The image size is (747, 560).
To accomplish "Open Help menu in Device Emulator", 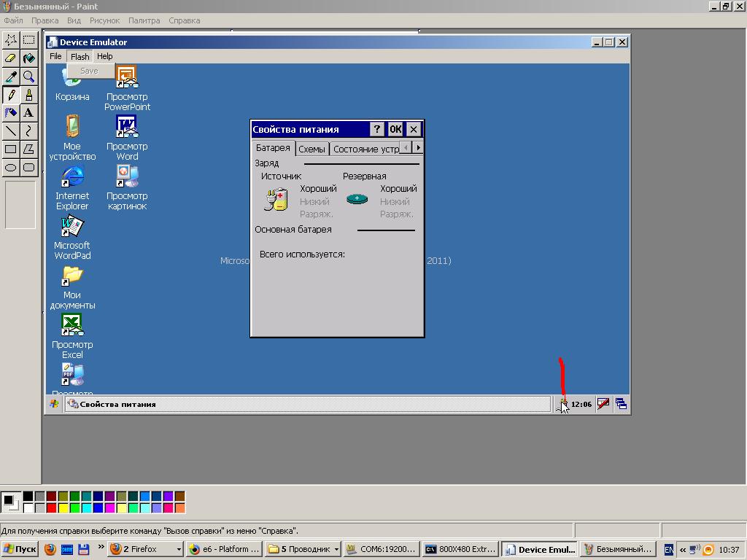I will [105, 56].
